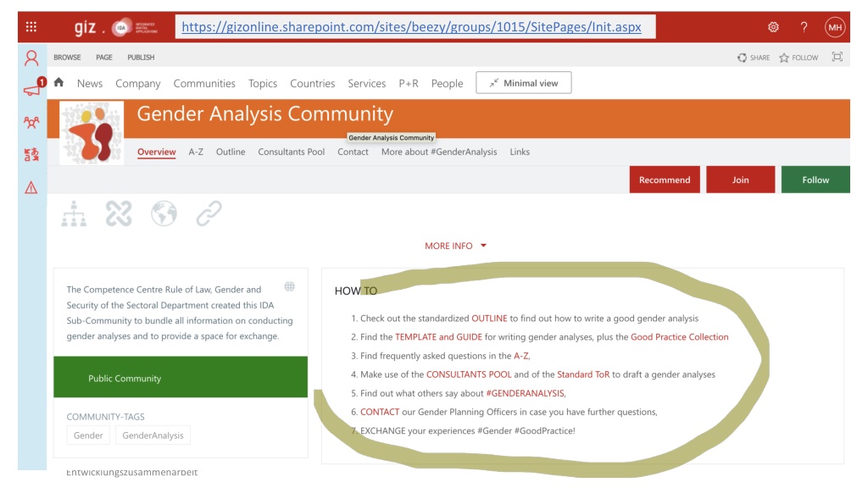Select the Consultants Pool tab

[x=292, y=152]
